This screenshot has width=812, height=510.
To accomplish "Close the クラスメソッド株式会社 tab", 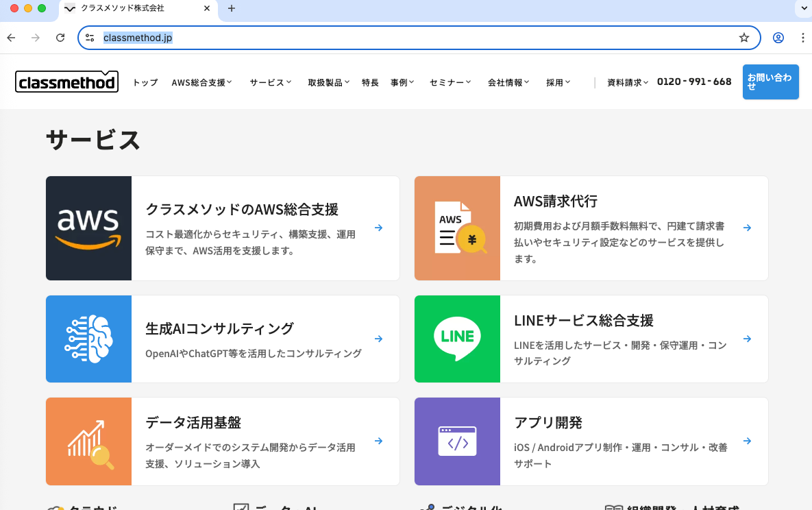I will (x=207, y=8).
